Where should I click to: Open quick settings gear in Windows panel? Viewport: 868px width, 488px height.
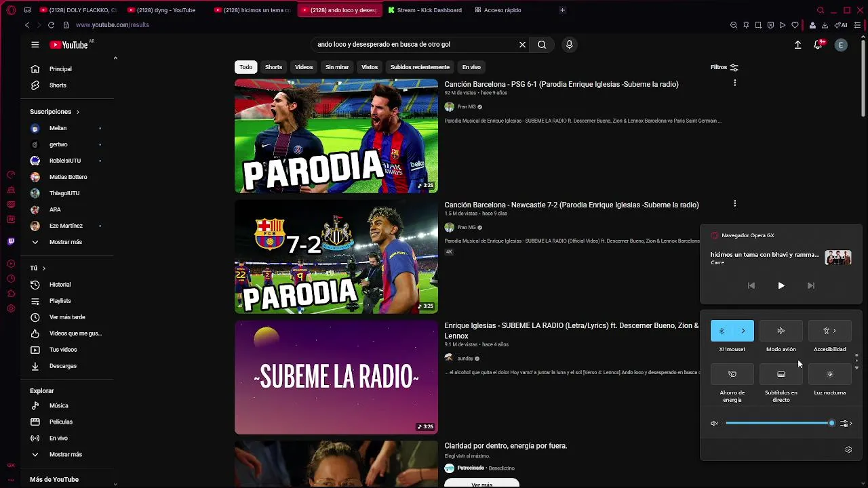tap(848, 449)
